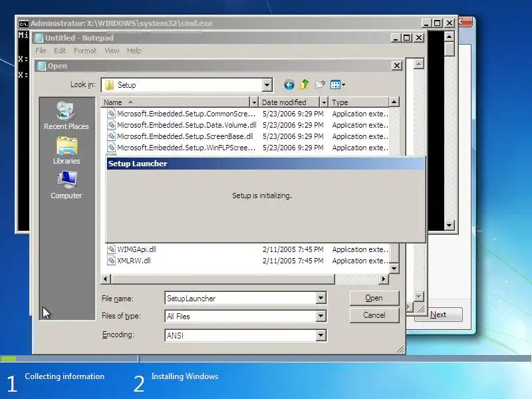This screenshot has height=399, width=532.
Task: Click the Microsoft.Embedded.Setup.WinFLPScree... file icon
Action: [111, 148]
